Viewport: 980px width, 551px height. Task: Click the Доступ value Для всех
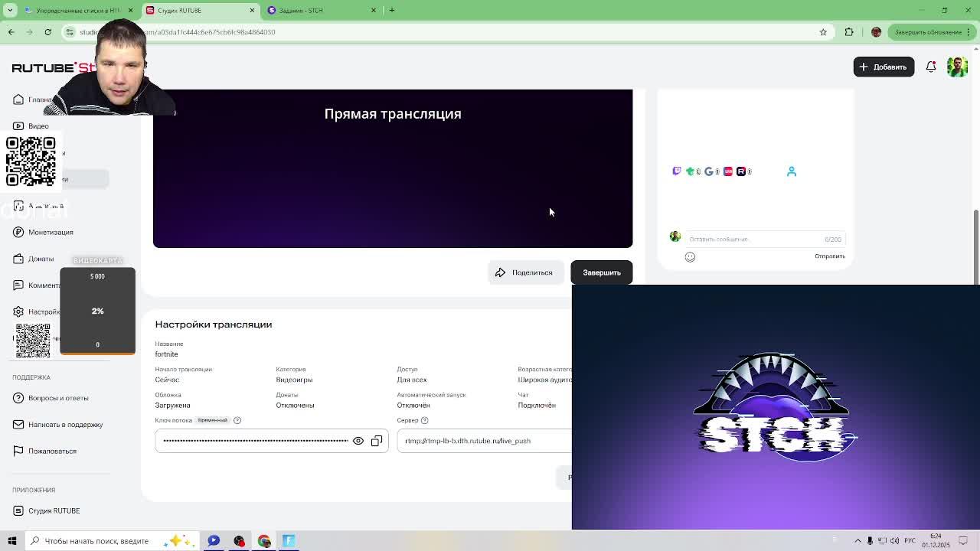pyautogui.click(x=412, y=380)
